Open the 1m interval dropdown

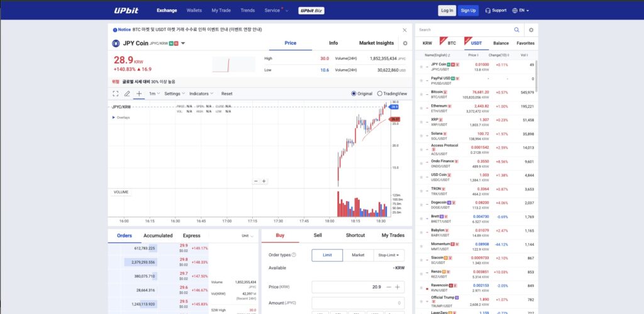155,94
